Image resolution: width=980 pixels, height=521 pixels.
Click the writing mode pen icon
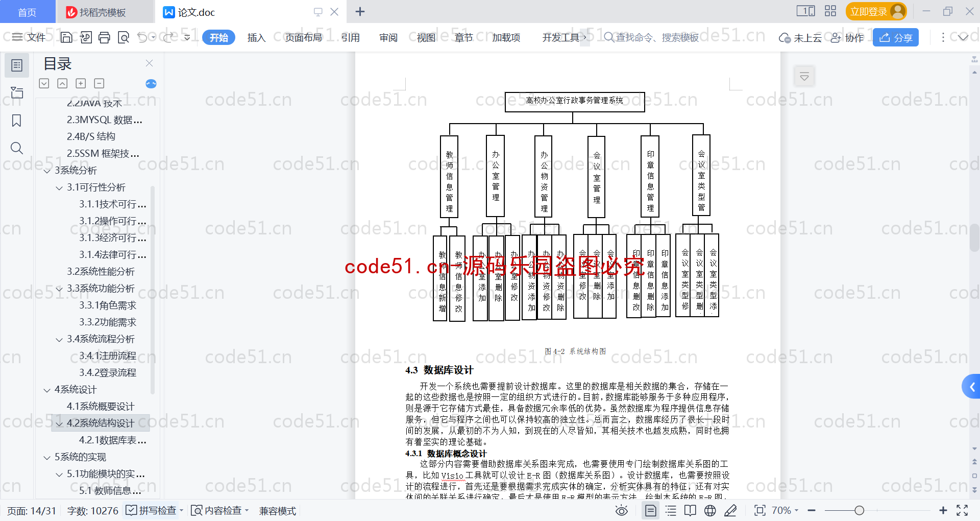(x=730, y=510)
